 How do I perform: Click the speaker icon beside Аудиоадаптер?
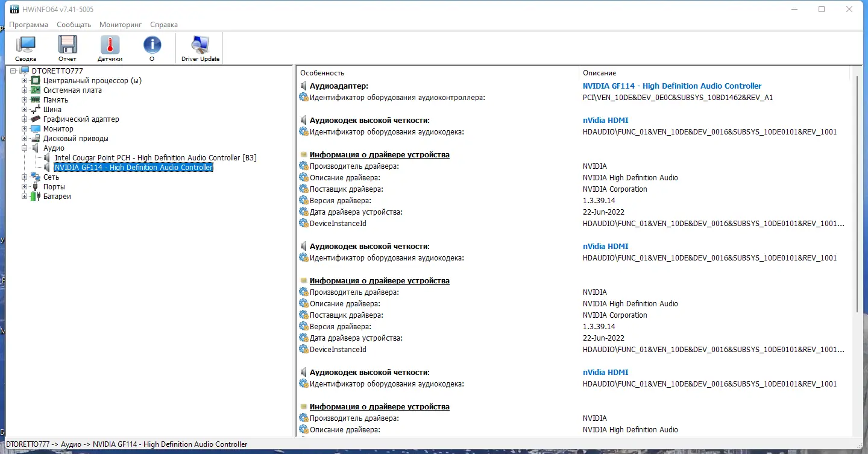coord(304,86)
